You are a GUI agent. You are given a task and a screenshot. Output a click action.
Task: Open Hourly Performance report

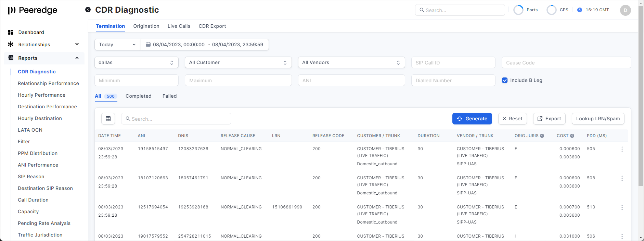(x=41, y=95)
